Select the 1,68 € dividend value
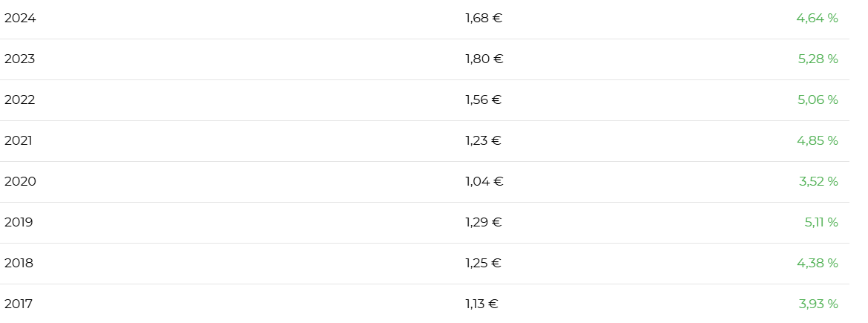This screenshot has width=868, height=323. click(x=484, y=19)
